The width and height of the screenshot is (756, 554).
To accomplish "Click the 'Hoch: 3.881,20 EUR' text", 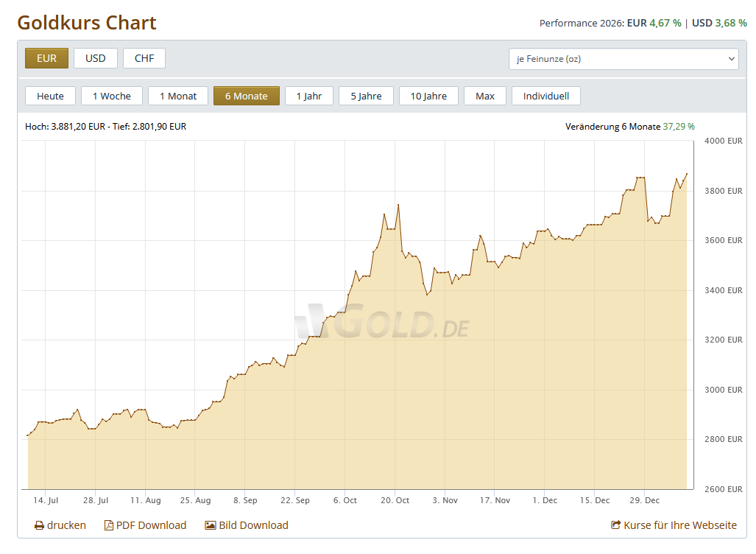I will pos(65,127).
